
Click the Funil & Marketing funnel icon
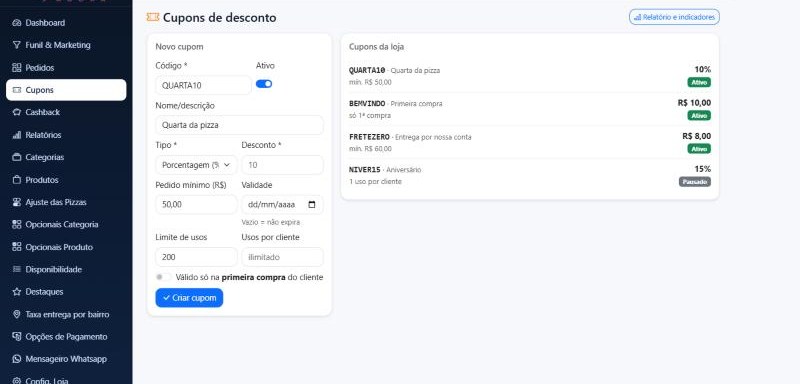point(16,45)
